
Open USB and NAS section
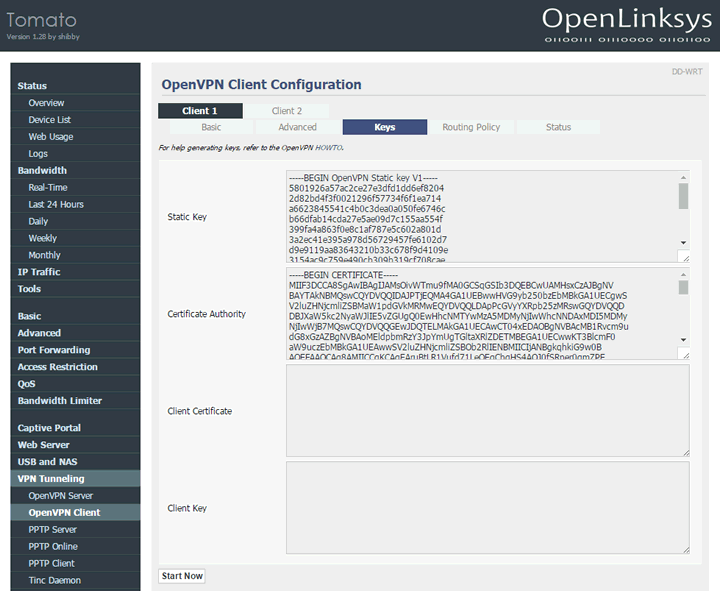pyautogui.click(x=75, y=462)
